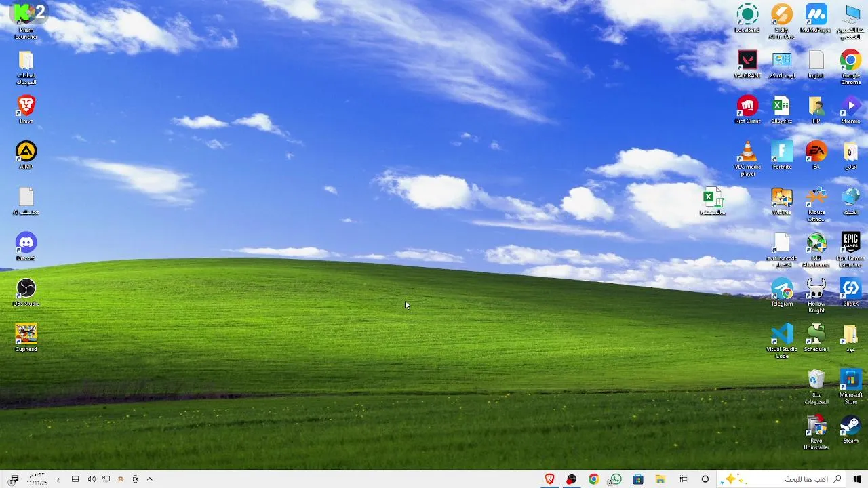Screen dimensions: 868x488
Task: Select the VLC media player shortcut
Action: [x=747, y=159]
